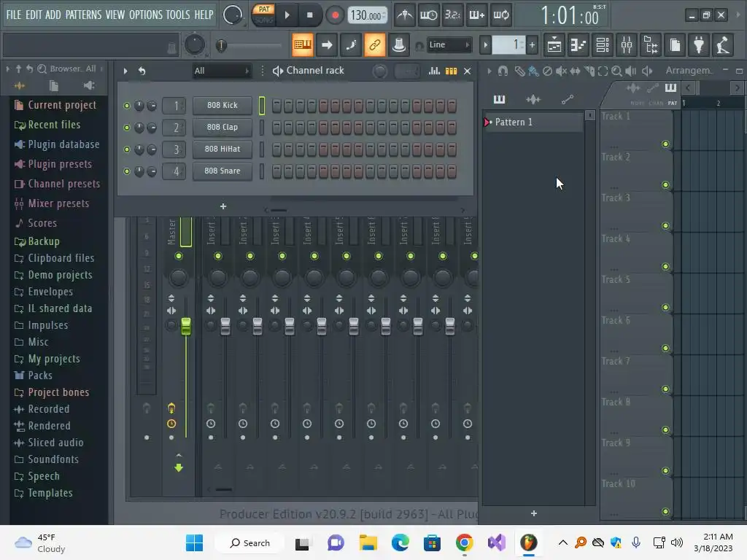This screenshot has width=747, height=560.
Task: Open Channel rack Graph editor icon
Action: [x=434, y=71]
